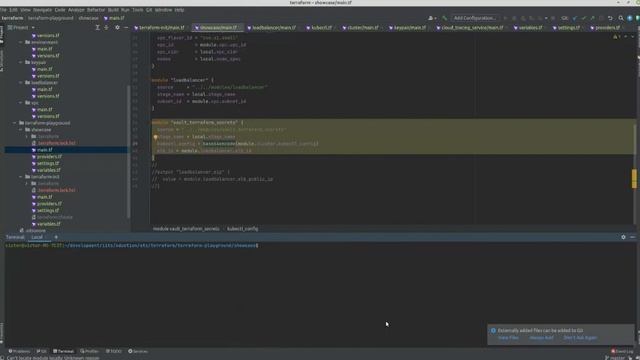
Task: Open Search Everywhere magnifier icon
Action: click(x=621, y=18)
